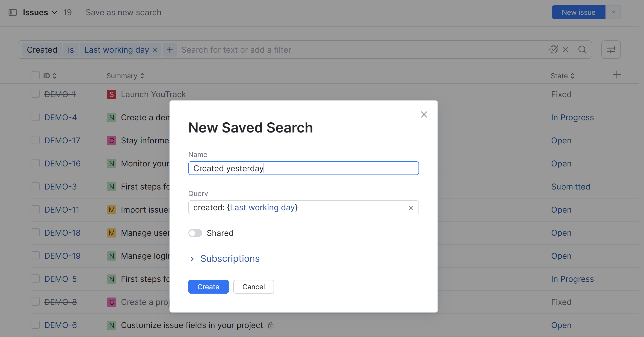Viewport: 644px width, 337px height.
Task: Clear the Query field with X icon
Action: pos(410,208)
